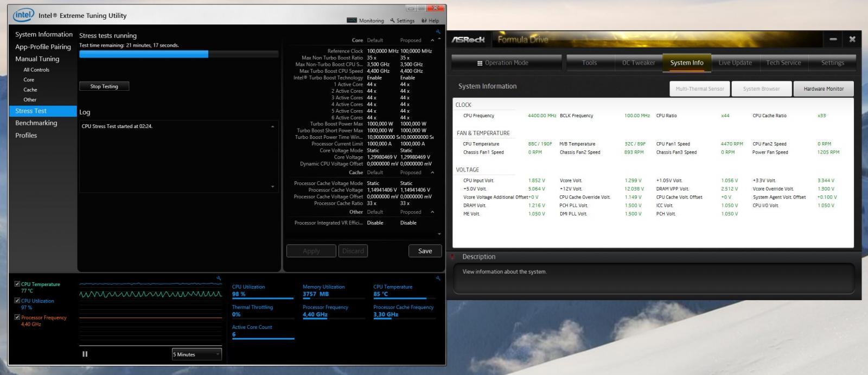Click the log entry 'CPU Stress Test started at 02:24.'
The width and height of the screenshot is (868, 375).
(x=117, y=126)
